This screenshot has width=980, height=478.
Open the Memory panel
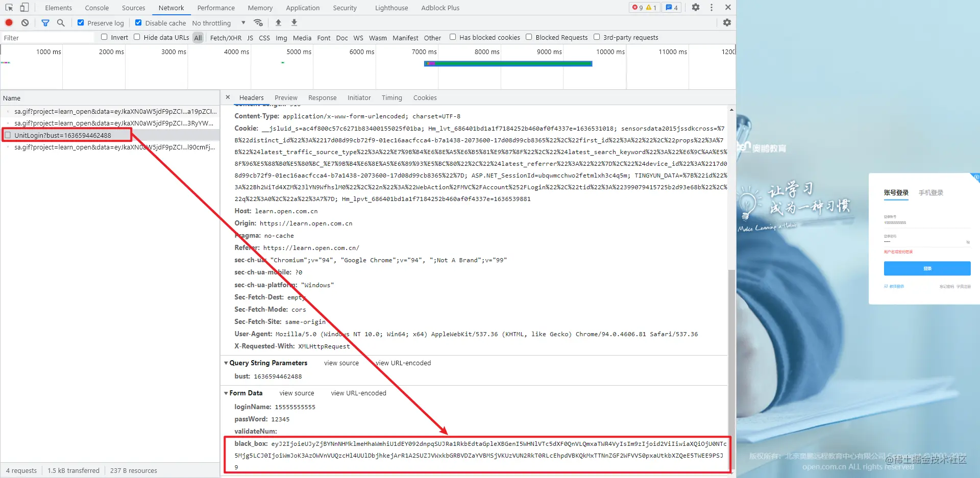260,8
